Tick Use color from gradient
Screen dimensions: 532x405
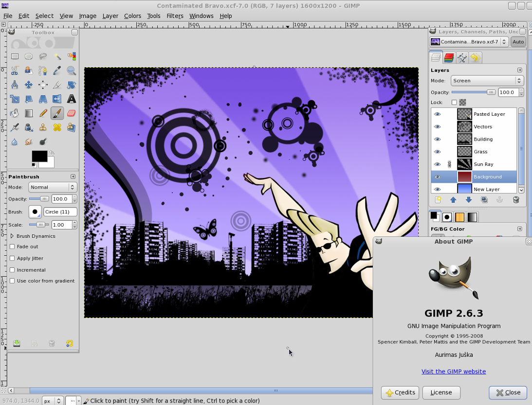point(12,281)
